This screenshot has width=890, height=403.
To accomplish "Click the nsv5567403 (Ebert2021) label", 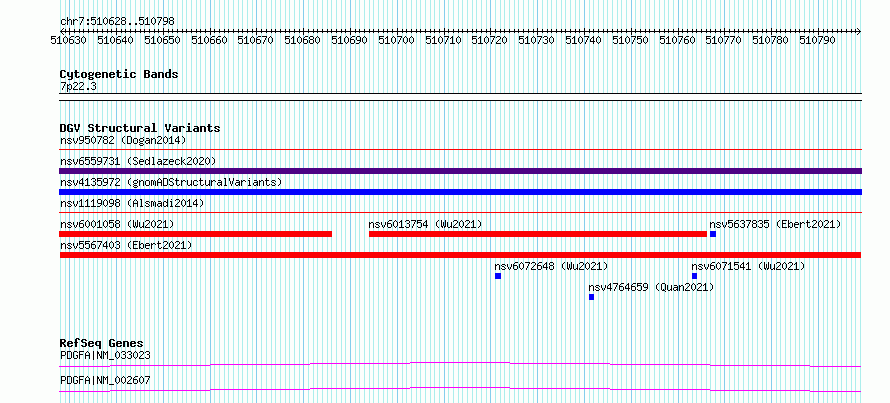I will [x=126, y=245].
